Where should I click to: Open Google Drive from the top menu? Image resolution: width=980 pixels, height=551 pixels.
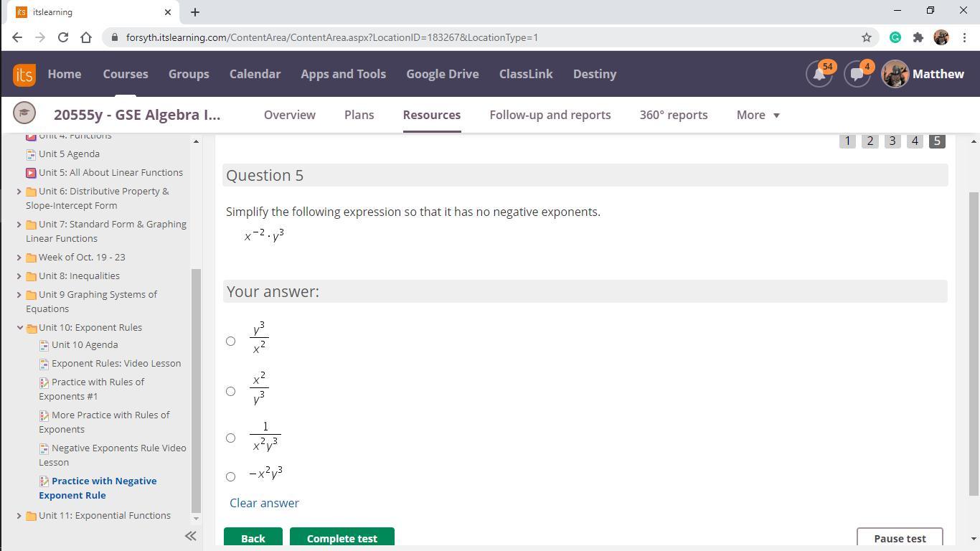(442, 74)
